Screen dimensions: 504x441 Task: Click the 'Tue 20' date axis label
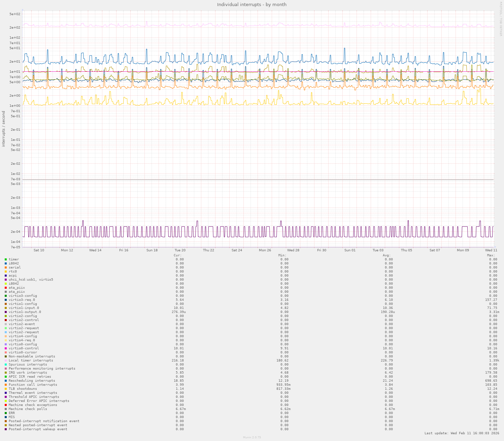pyautogui.click(x=180, y=250)
